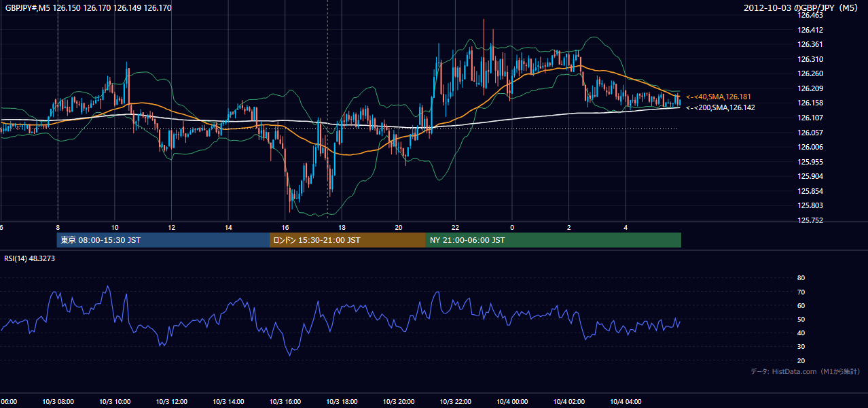Click RSI scale value 30

click(x=801, y=347)
